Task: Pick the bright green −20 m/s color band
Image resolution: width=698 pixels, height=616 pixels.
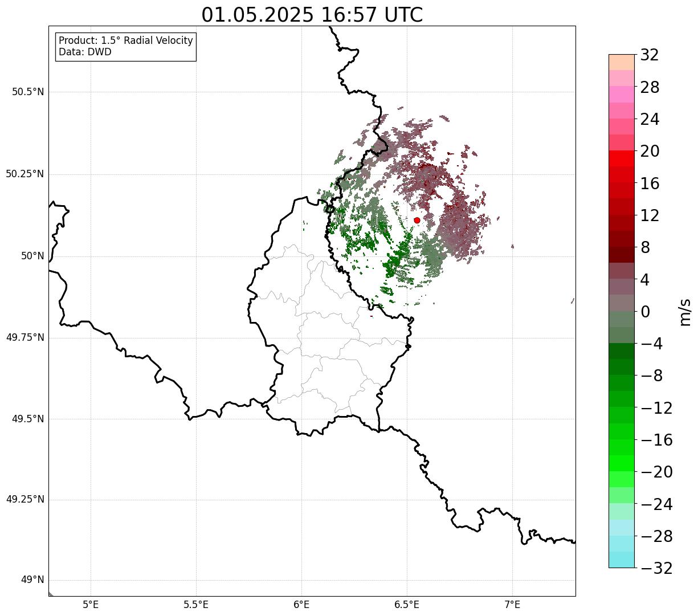Action: [621, 463]
